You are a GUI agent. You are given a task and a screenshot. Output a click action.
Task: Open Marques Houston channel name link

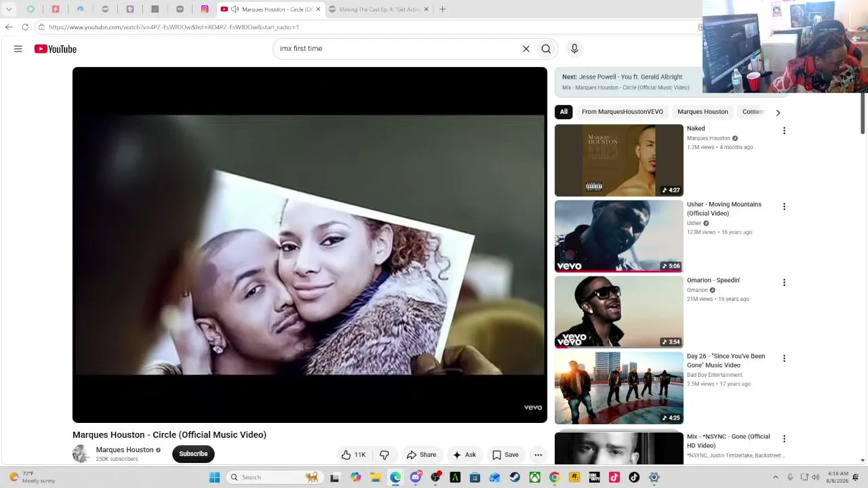point(125,450)
